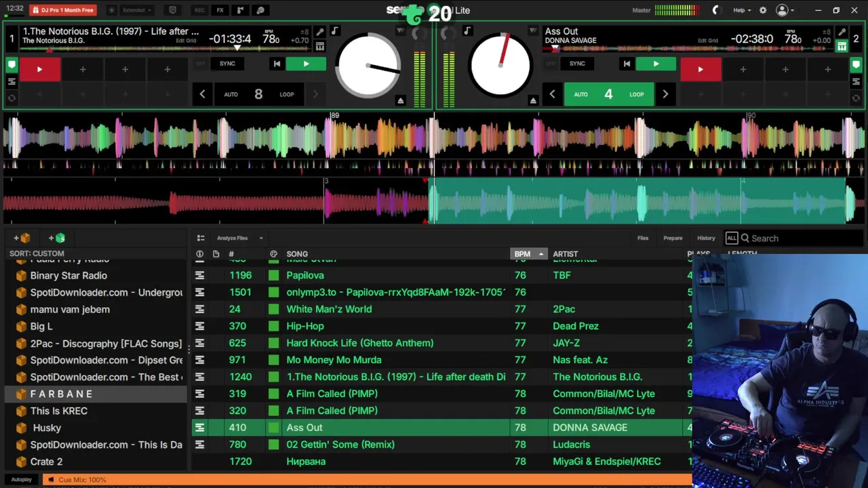Open the settings gear icon
The height and width of the screenshot is (488, 868).
763,10
